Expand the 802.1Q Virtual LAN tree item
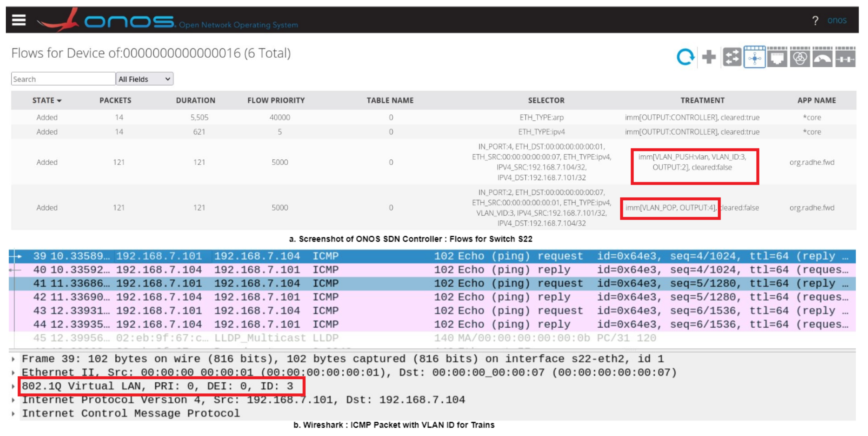This screenshot has width=868, height=436. coord(13,386)
